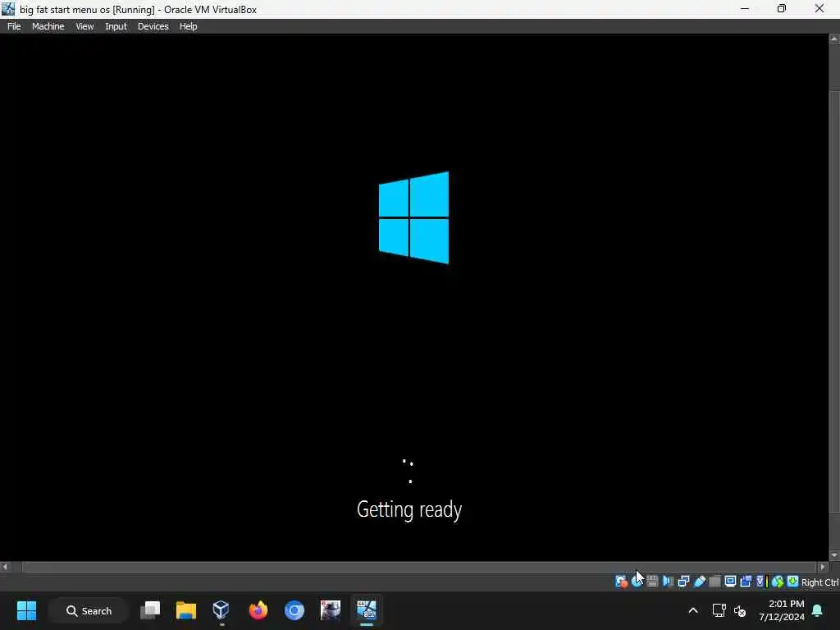
Task: Open VirtualBox Manager from the taskbar
Action: (x=221, y=610)
